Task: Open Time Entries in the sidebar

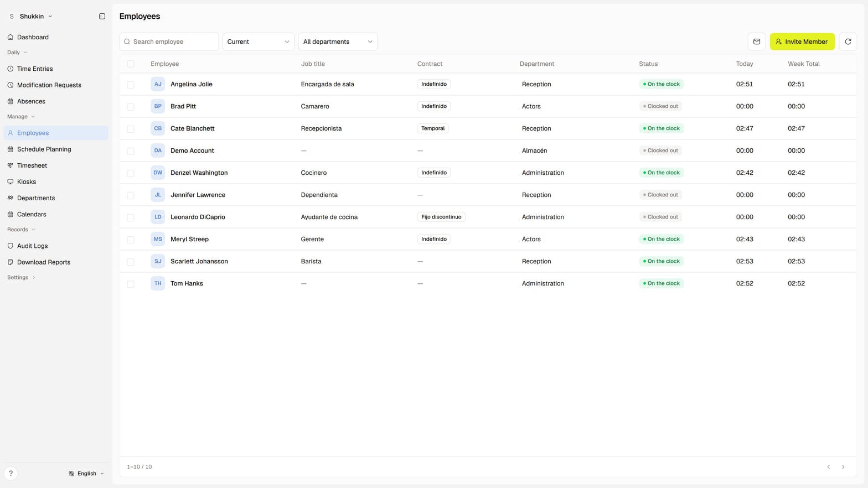Action: pos(55,69)
